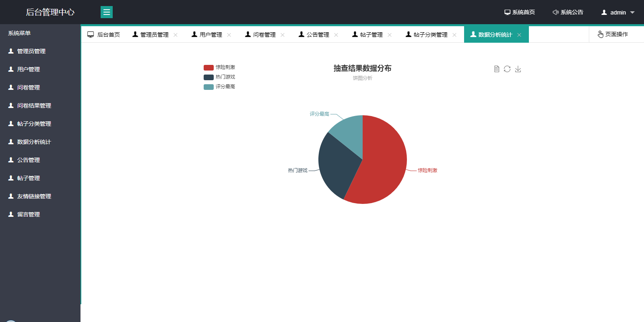Close the 管理员管理 tab

(x=175, y=35)
